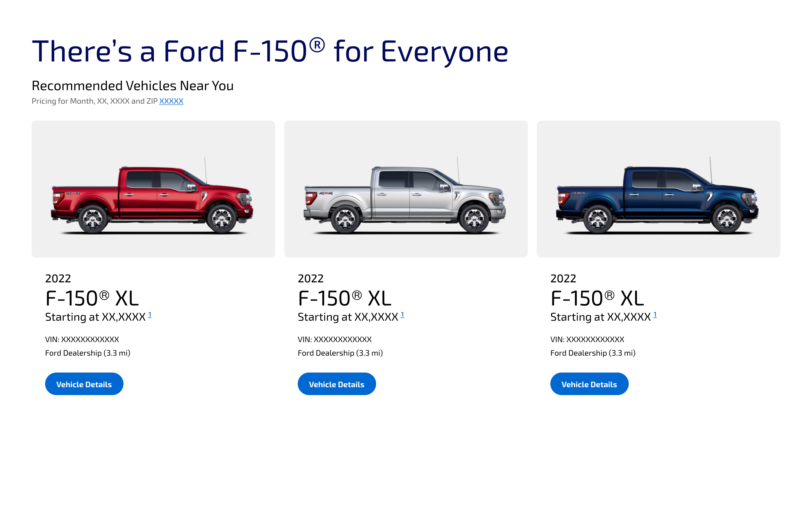This screenshot has height=514, width=812.
Task: Click the ZIP code XXXXX link
Action: coord(171,101)
